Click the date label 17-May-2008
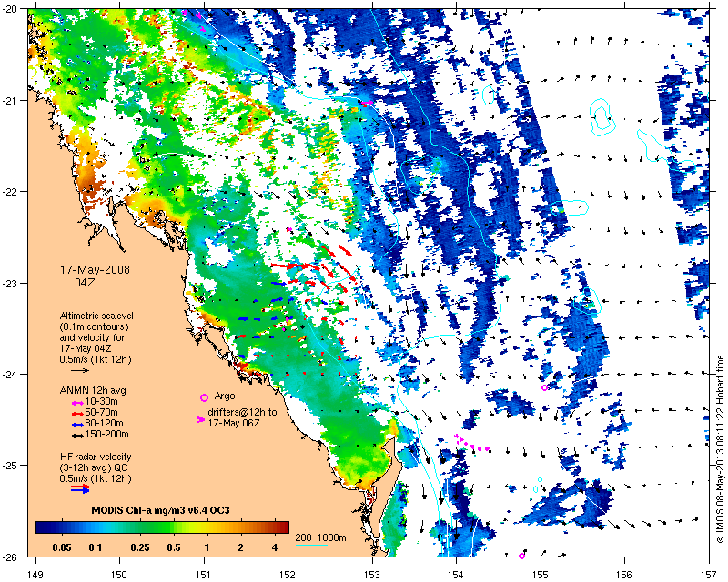The image size is (728, 582). click(96, 270)
